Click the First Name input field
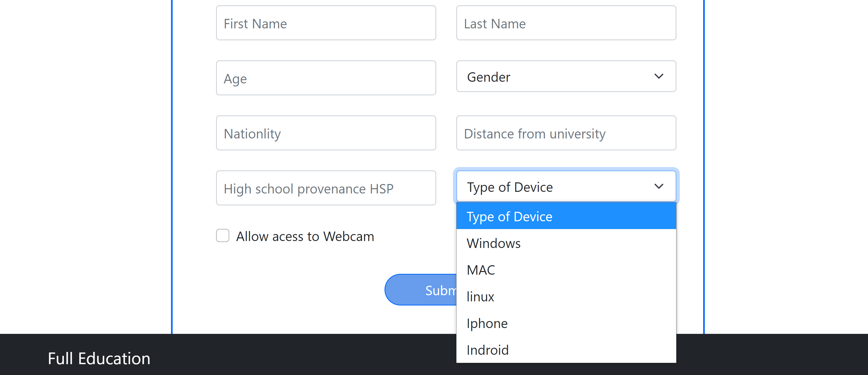 (x=326, y=23)
